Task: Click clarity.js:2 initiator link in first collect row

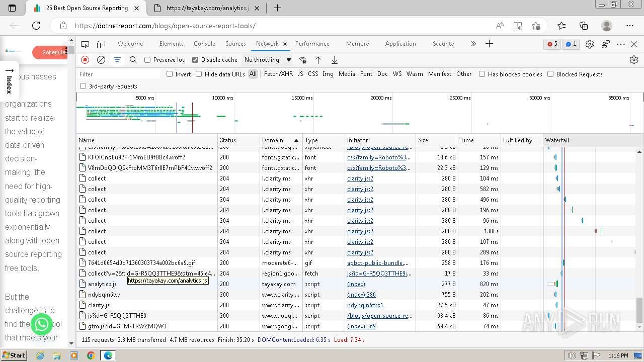Action: [x=360, y=178]
